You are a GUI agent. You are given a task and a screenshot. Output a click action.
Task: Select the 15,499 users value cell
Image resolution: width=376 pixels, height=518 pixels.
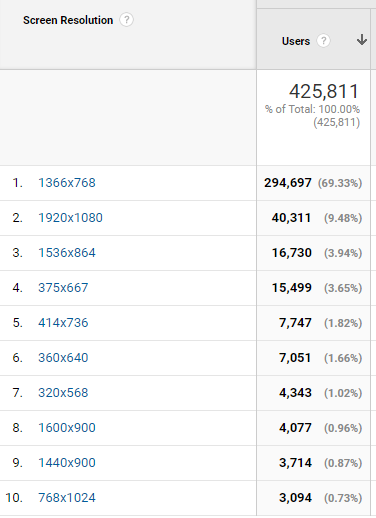point(313,288)
